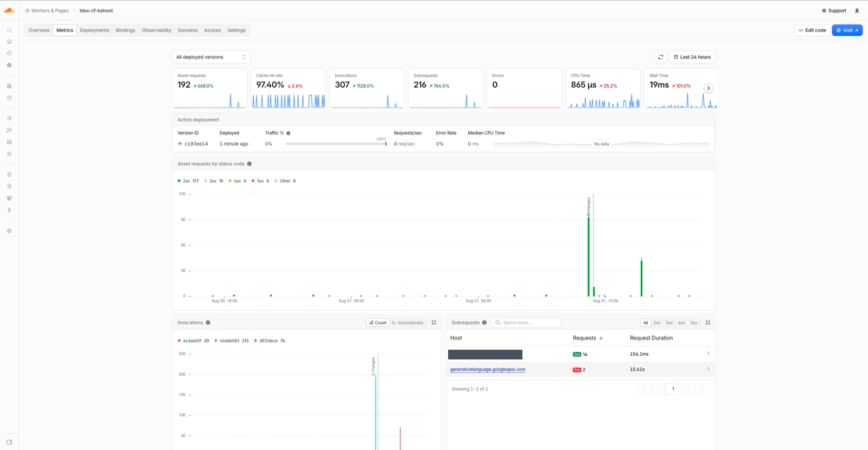Toggle the 46dde083 invocation legend swatch
Viewport: 868px width, 450px height.
[216, 341]
